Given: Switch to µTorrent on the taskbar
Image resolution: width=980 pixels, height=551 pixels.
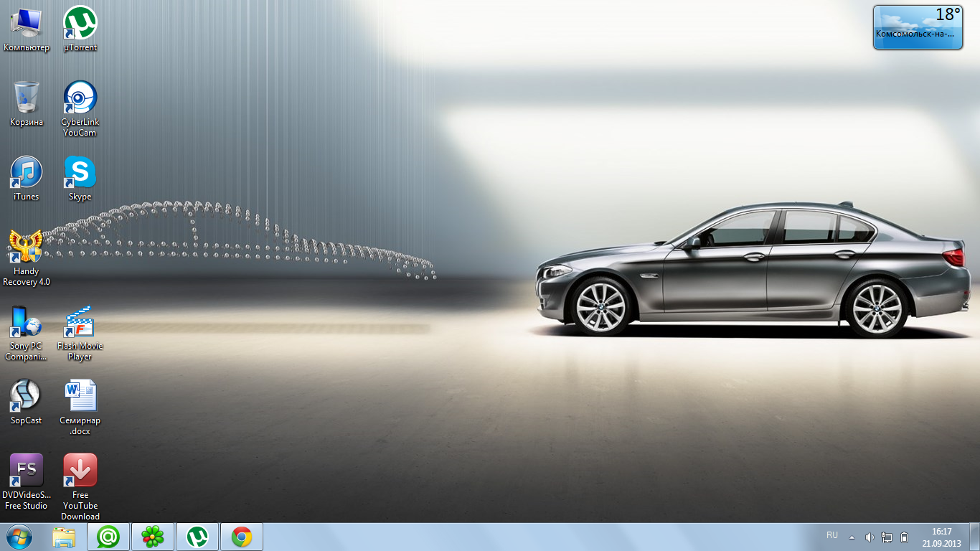Looking at the screenshot, I should tap(197, 537).
